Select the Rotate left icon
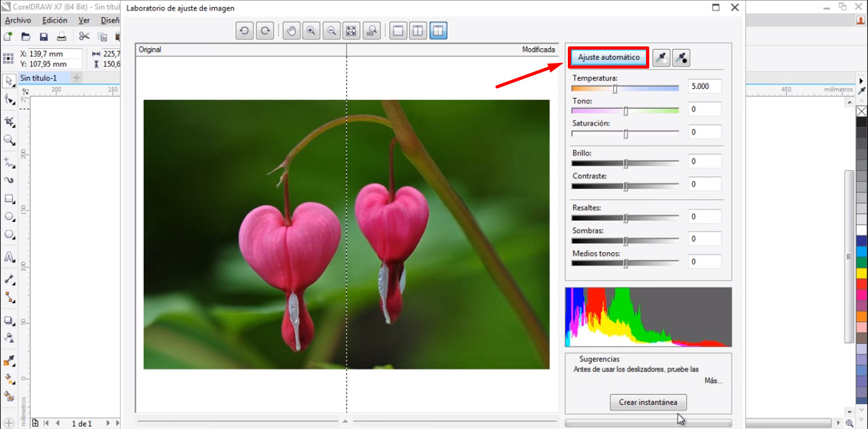Screen dimensions: 868x429 [x=244, y=31]
